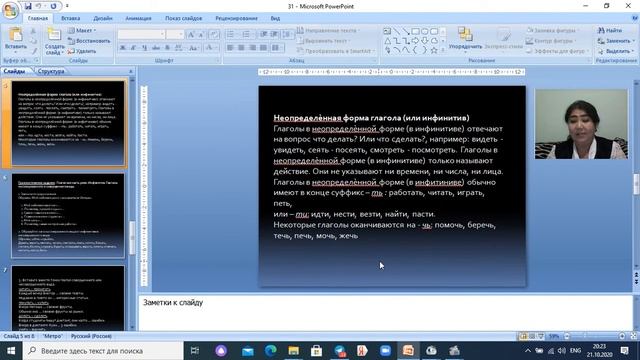640x360 pixels.
Task: Click the round Office button
Action: [x=10, y=10]
